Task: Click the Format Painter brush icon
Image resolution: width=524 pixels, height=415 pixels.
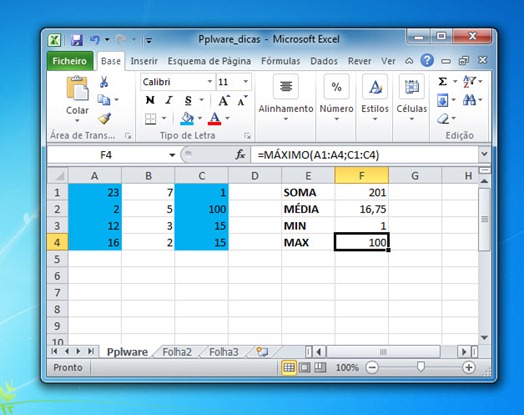Action: [x=105, y=118]
